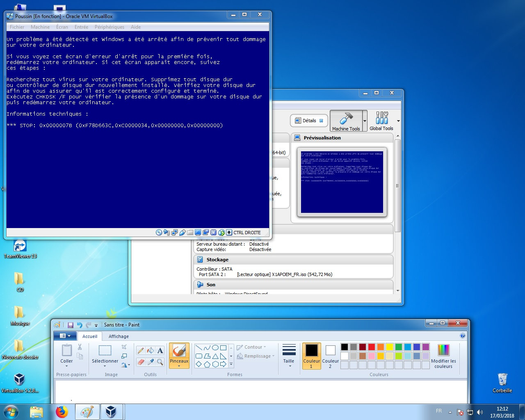Select the Magnifier tool in Paint
The image size is (525, 420).
click(160, 362)
